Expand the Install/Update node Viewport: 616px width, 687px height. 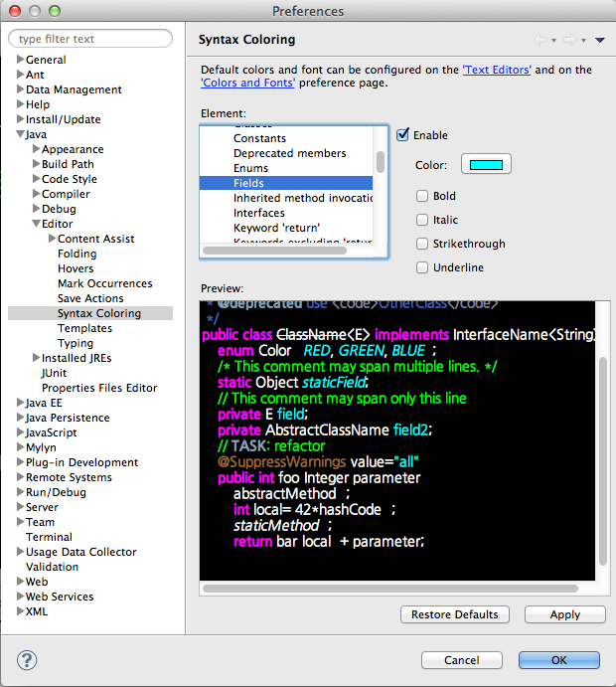(20, 118)
